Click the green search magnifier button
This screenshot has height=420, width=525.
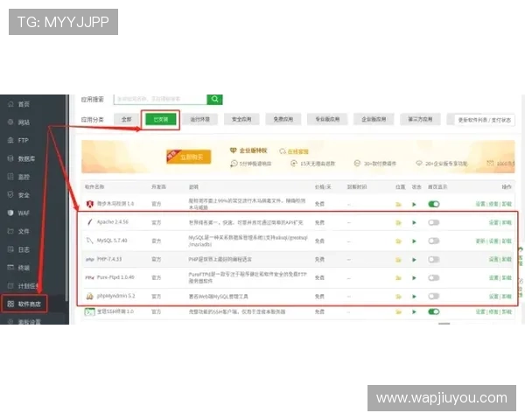(x=214, y=99)
